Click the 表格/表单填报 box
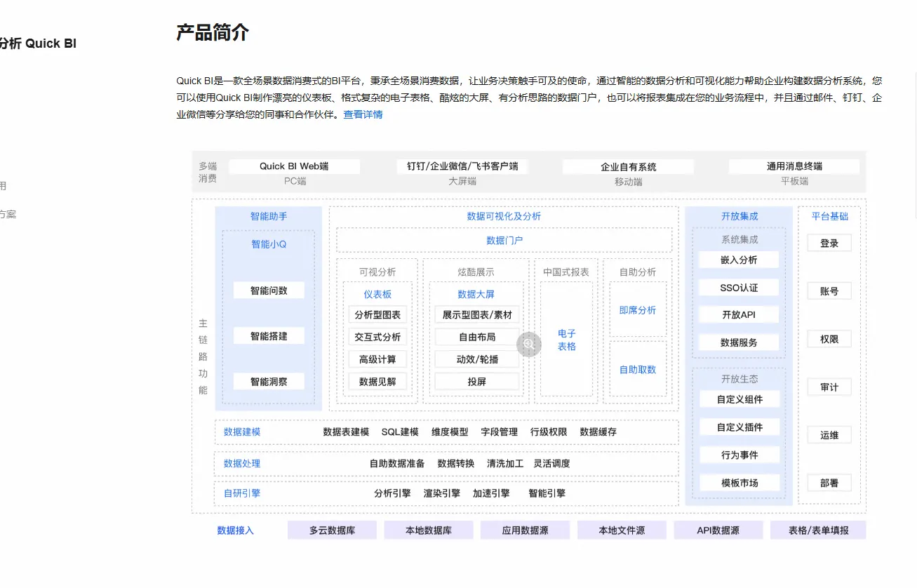Screen dimensions: 917x588 (x=818, y=530)
